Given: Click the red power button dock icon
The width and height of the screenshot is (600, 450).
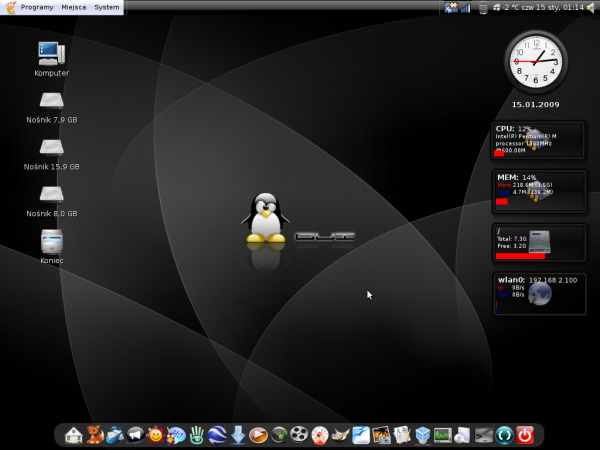Looking at the screenshot, I should coord(525,435).
